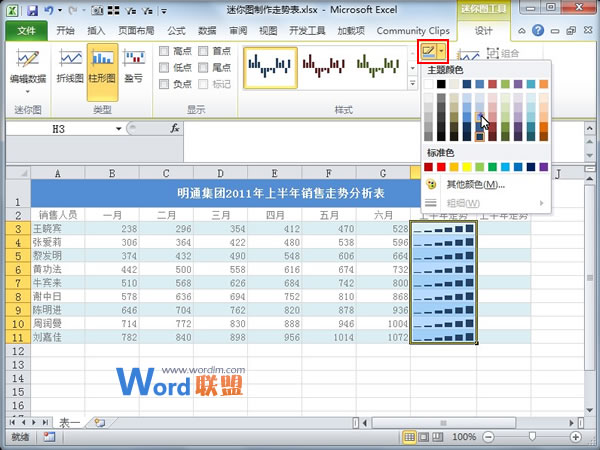Screen dimensions: 600x450
Task: Choose the 盈亏 win/loss sparkline type
Action: click(x=132, y=70)
